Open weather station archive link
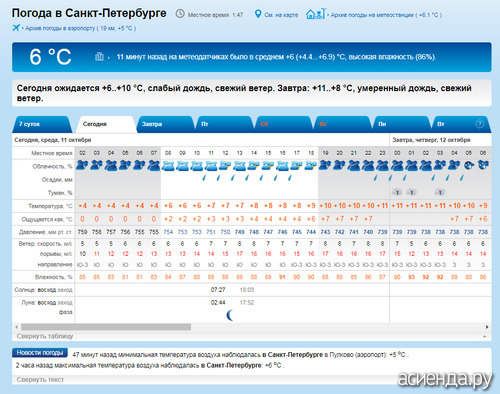500x394 pixels. click(386, 15)
